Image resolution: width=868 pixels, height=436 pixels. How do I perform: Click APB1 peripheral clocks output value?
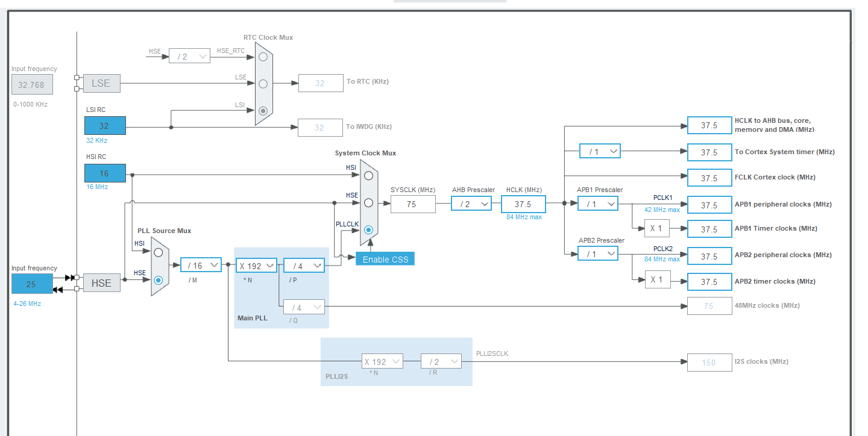pos(709,205)
